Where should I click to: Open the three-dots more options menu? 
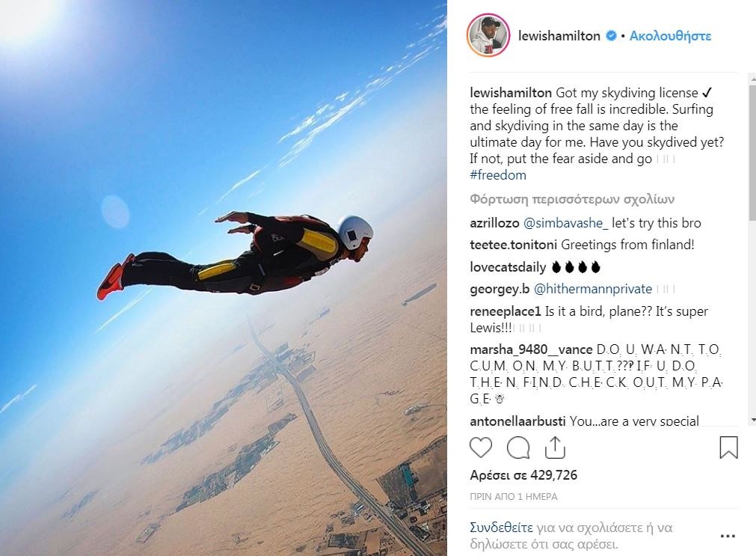(728, 537)
